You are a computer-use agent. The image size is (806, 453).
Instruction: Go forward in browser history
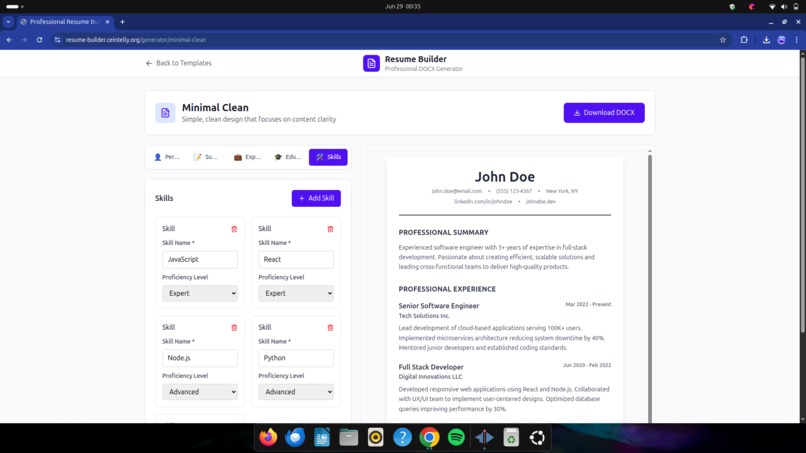coord(24,40)
